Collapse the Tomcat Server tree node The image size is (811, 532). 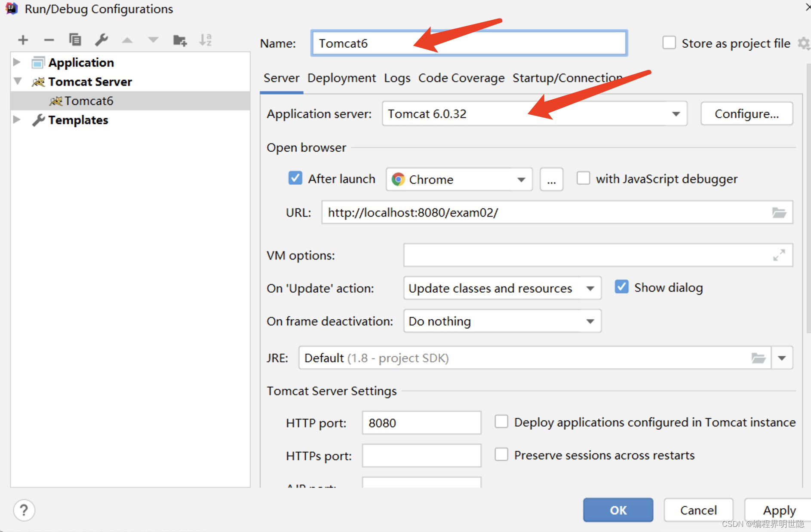[18, 81]
